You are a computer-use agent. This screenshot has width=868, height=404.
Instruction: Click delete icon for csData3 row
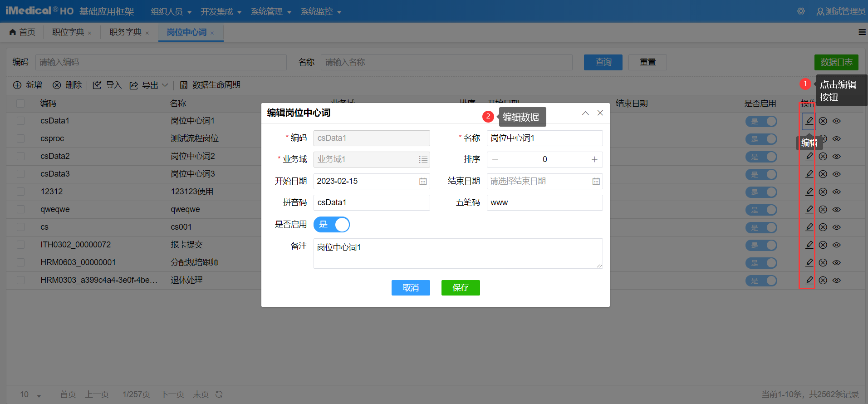823,174
